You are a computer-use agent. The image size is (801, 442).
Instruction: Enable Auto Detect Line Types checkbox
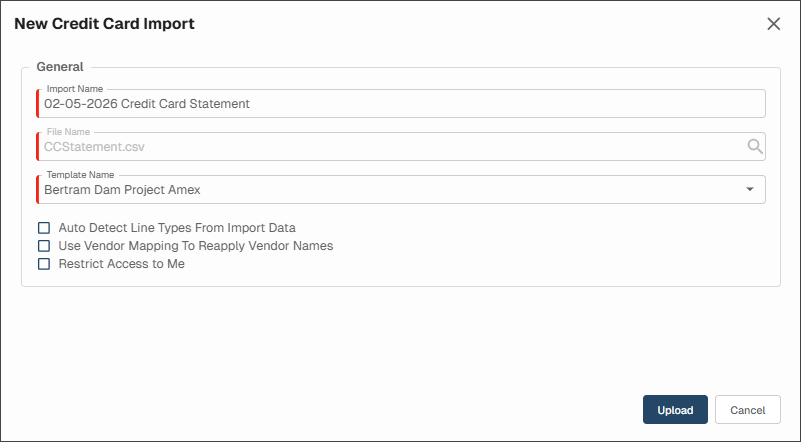(44, 228)
